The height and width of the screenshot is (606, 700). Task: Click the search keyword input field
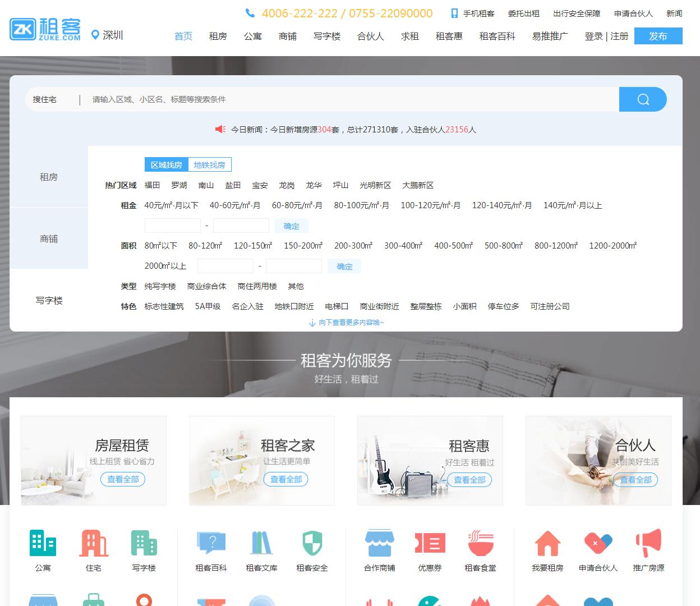(353, 99)
